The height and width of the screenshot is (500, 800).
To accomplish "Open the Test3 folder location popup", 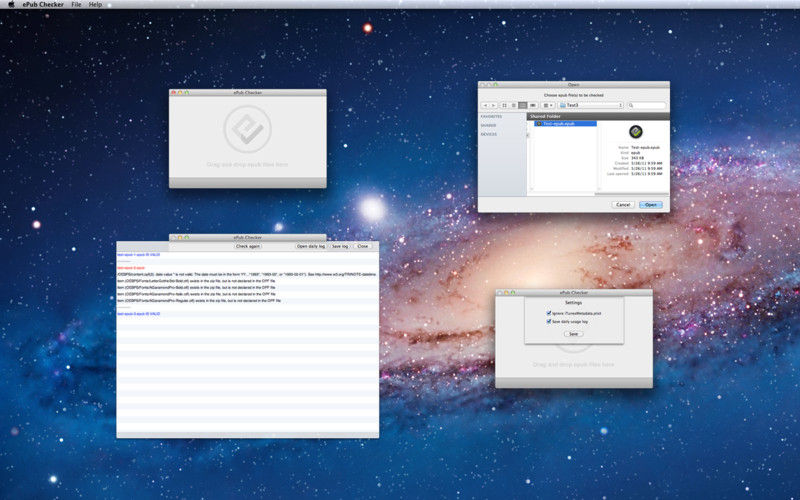I will pos(590,105).
